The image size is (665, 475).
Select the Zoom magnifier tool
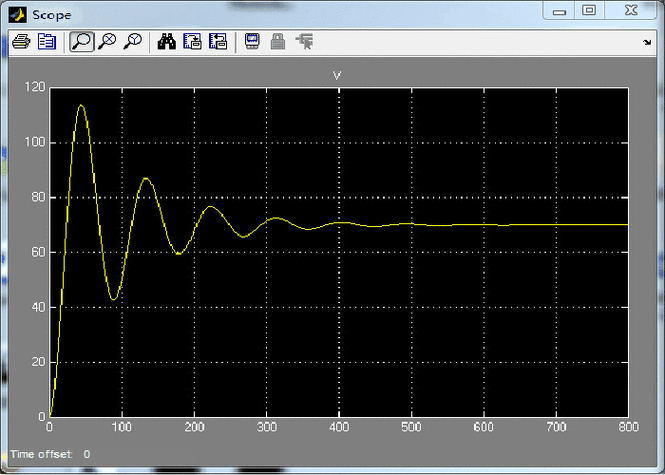(x=81, y=42)
